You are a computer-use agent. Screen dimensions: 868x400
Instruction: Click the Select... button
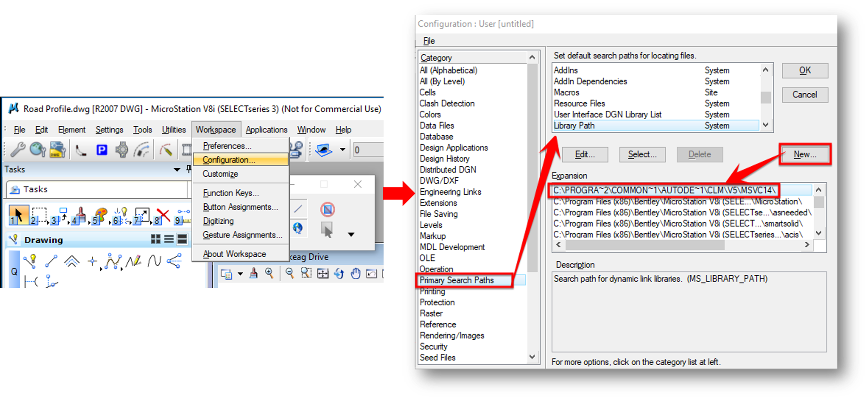pos(642,155)
